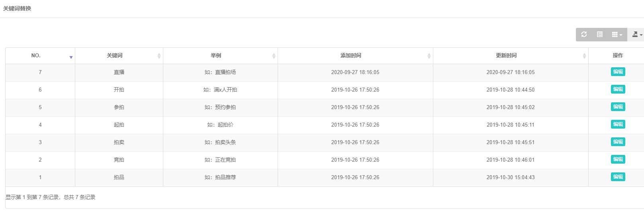Edit the 参拍 keyword row
The image size is (644, 217).
pos(618,107)
